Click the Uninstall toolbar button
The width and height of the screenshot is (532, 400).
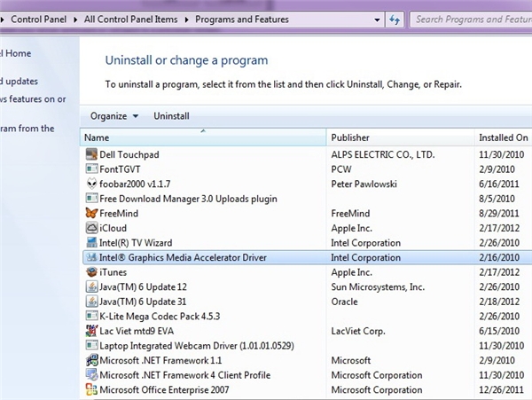point(171,116)
